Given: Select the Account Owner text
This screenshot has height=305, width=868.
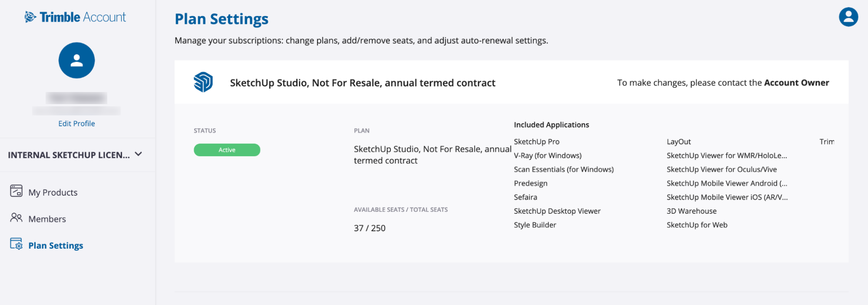Looking at the screenshot, I should coord(796,83).
